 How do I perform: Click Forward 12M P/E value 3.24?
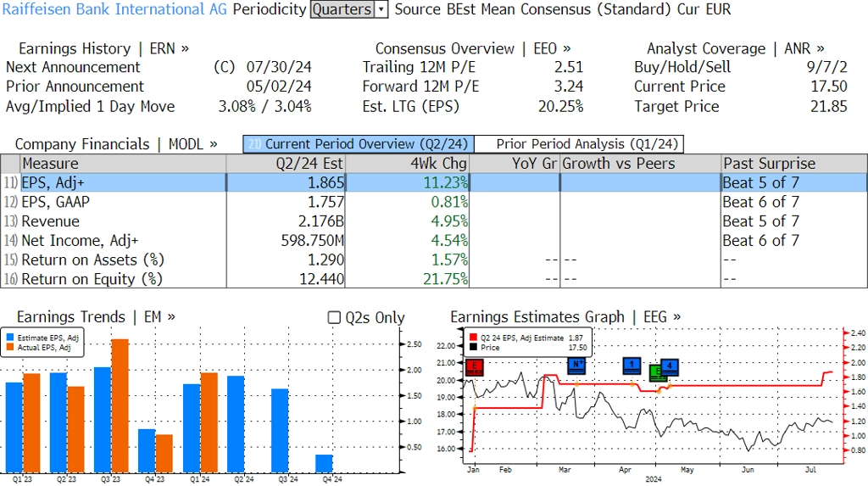(x=569, y=87)
